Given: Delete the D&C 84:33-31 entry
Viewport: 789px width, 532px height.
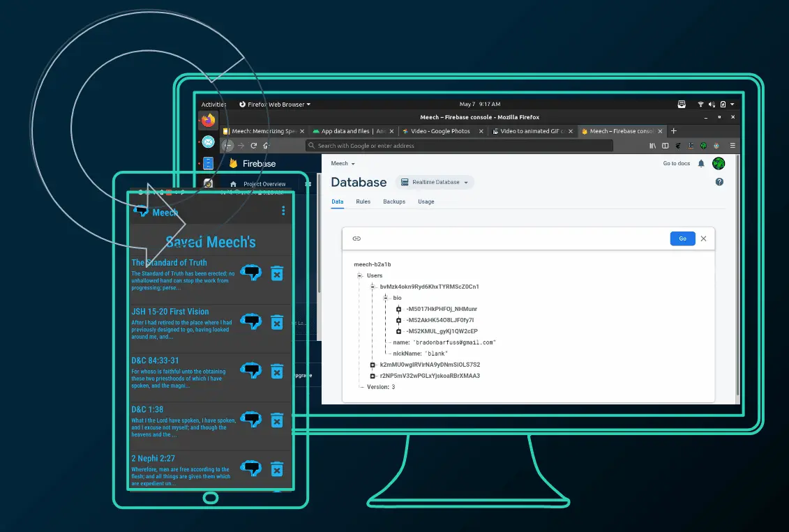Looking at the screenshot, I should pyautogui.click(x=277, y=372).
